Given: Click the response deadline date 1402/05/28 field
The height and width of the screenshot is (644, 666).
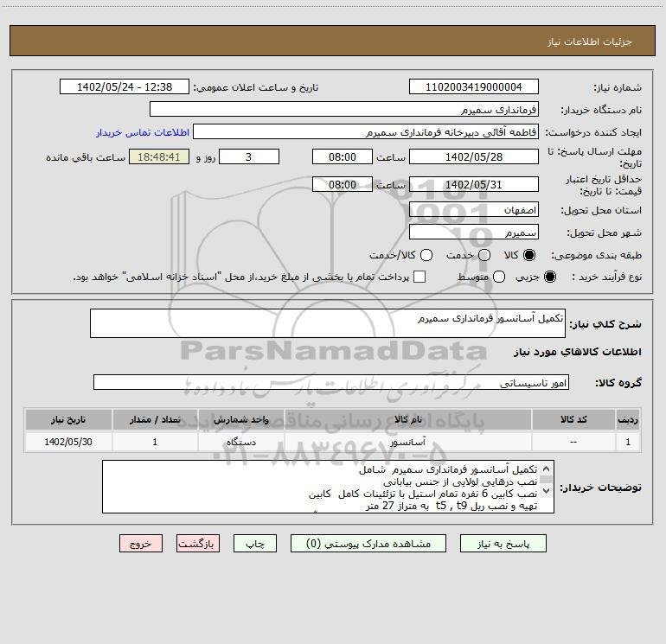Looking at the screenshot, I should pyautogui.click(x=474, y=156).
